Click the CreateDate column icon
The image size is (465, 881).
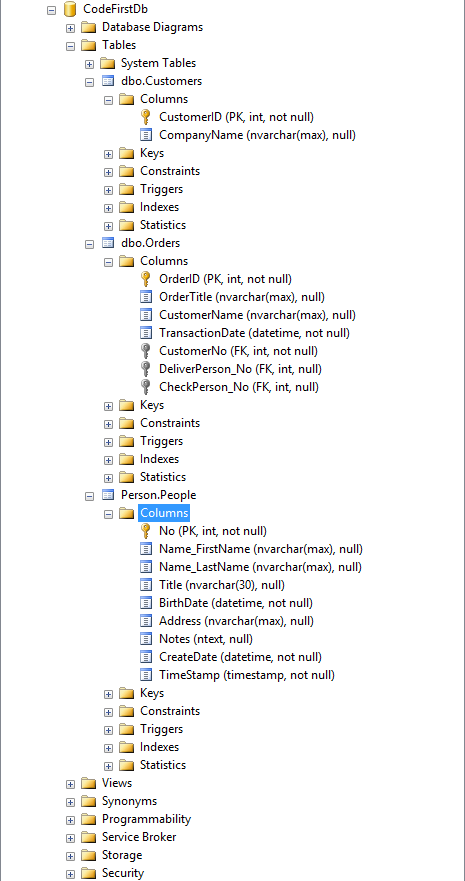point(145,657)
